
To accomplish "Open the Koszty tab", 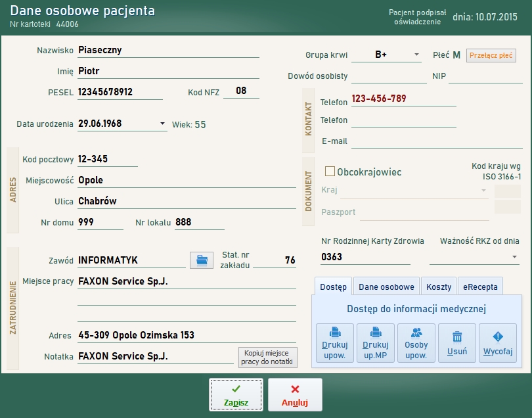I will pyautogui.click(x=439, y=287).
